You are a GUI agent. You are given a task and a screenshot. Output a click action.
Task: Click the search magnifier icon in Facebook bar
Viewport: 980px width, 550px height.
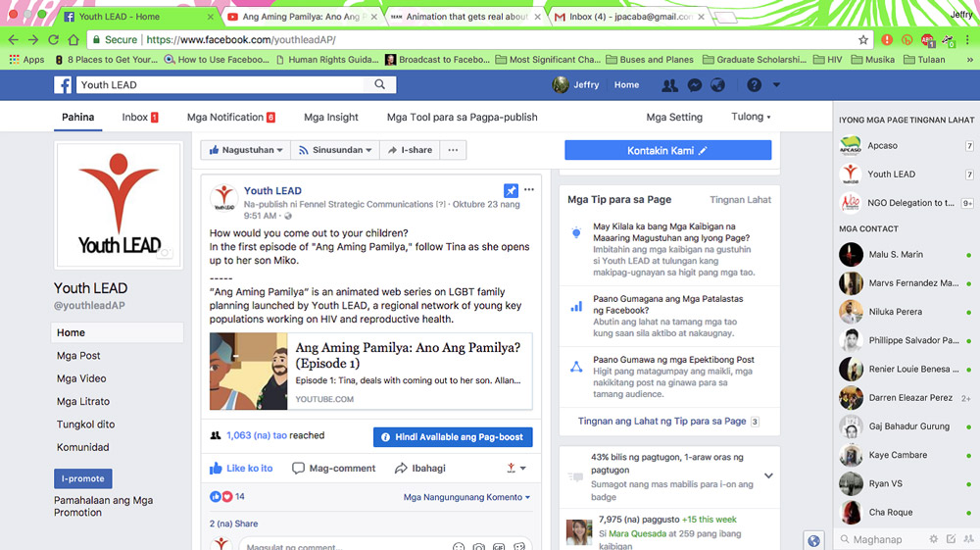[379, 84]
